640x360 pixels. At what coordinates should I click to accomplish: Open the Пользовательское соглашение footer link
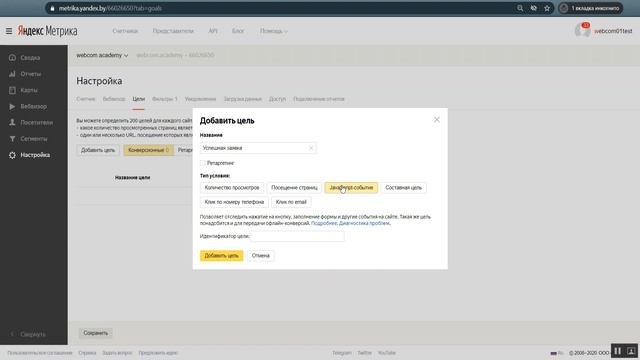[40, 353]
